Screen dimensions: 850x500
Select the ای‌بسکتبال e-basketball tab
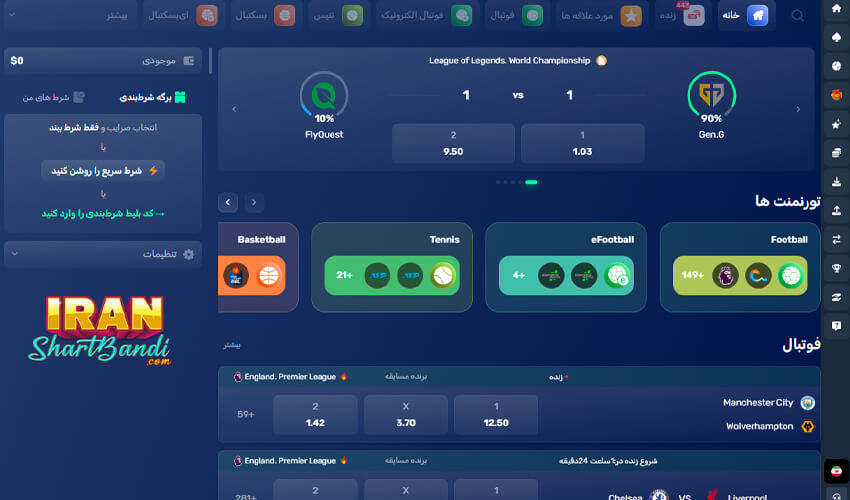[183, 15]
